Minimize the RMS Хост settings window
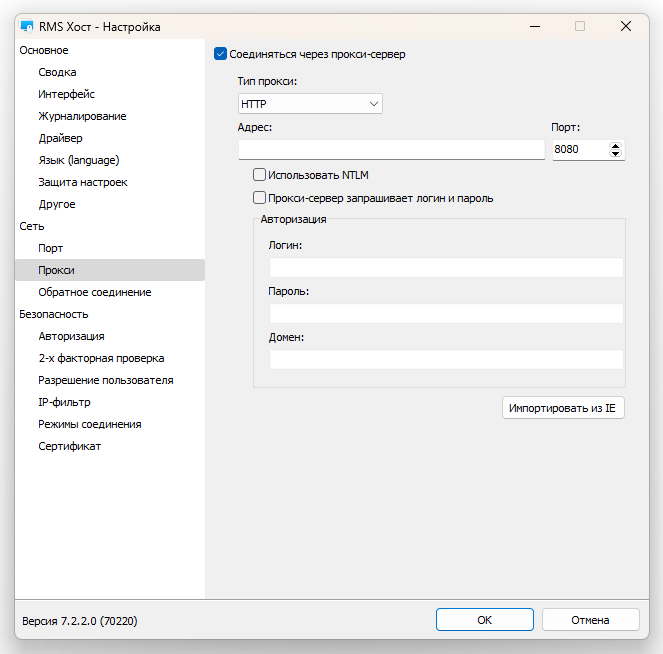The height and width of the screenshot is (654, 663). [x=535, y=26]
